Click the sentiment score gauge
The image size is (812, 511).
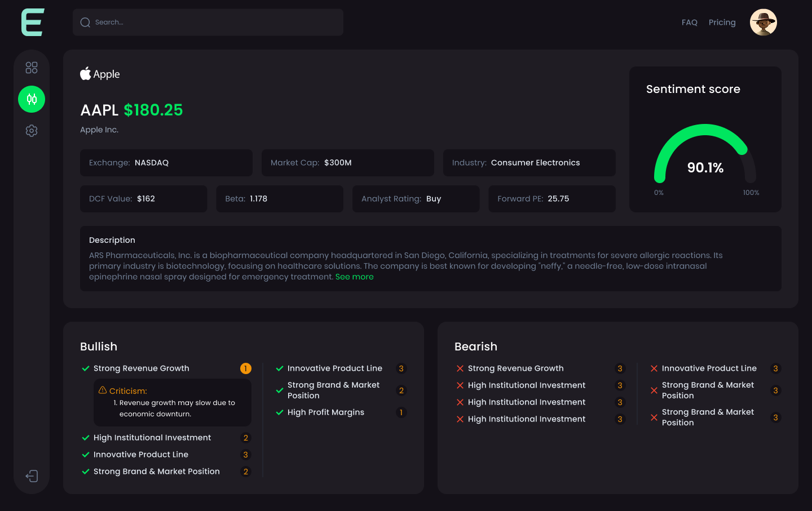(x=705, y=158)
